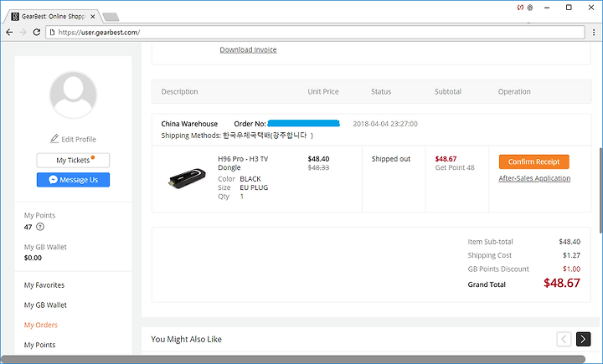The width and height of the screenshot is (603, 364).
Task: Close the GearBest browser tab
Action: [93, 17]
